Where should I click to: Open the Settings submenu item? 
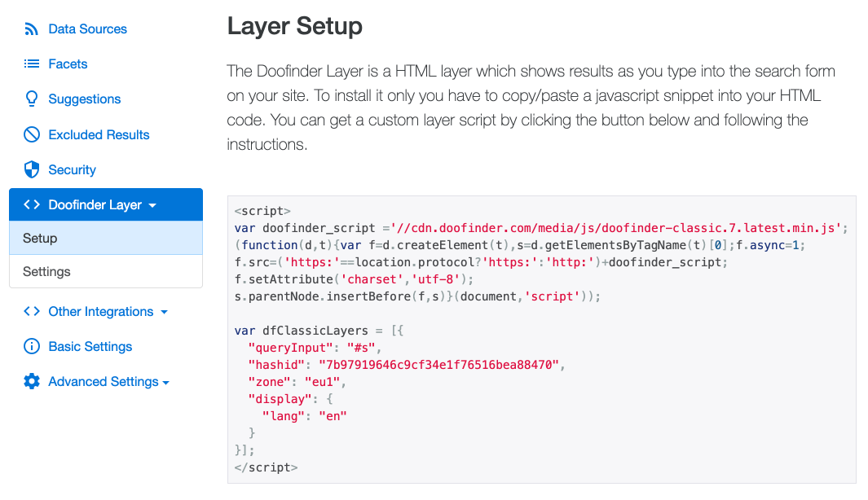[x=46, y=272]
